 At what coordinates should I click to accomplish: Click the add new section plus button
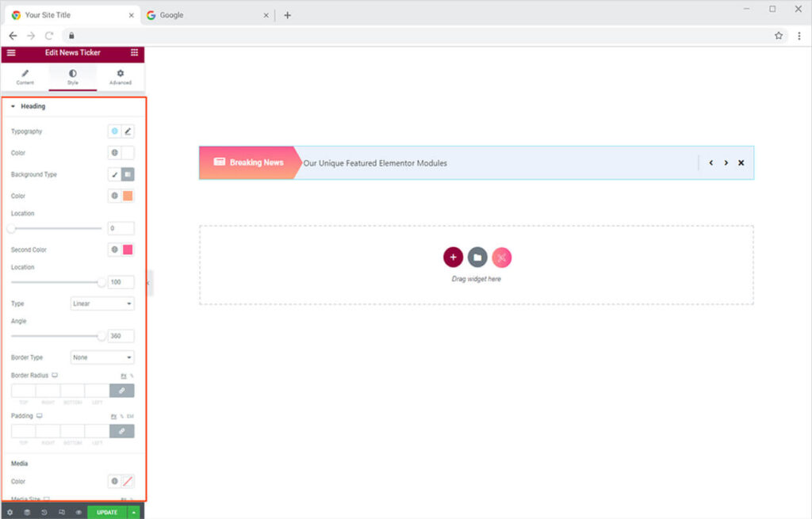coord(453,257)
